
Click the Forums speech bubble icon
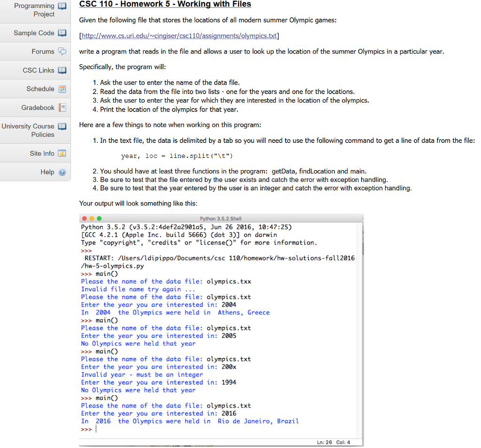pos(62,51)
